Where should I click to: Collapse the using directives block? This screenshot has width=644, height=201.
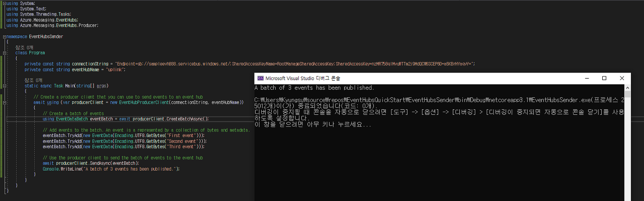coord(5,4)
